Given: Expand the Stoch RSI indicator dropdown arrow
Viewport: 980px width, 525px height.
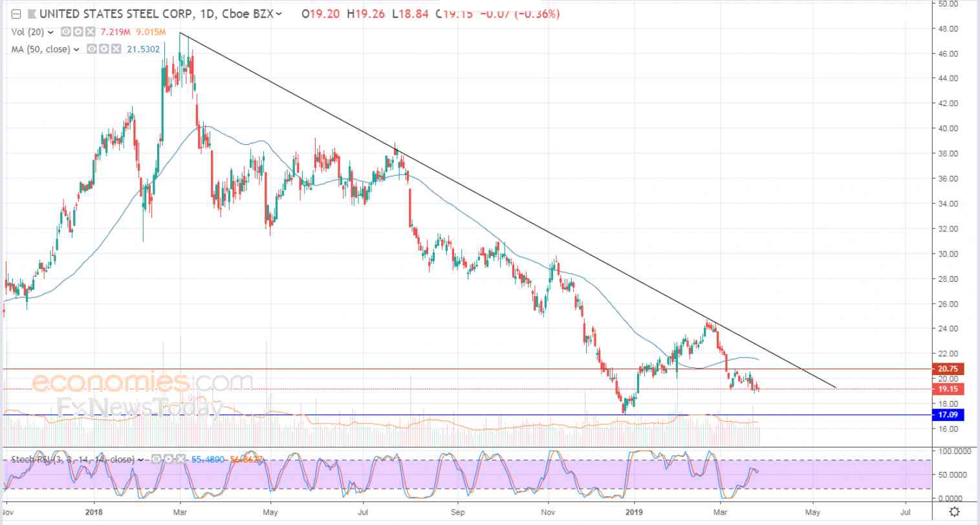Looking at the screenshot, I should [x=140, y=460].
